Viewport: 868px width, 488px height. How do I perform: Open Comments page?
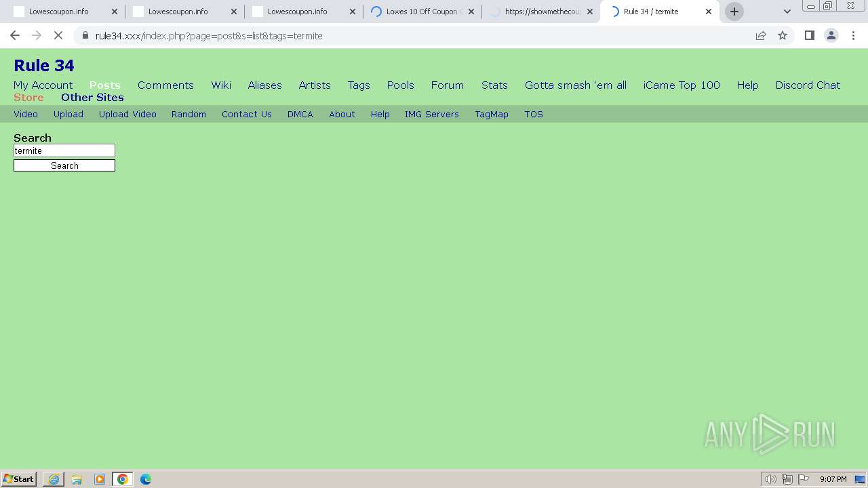tap(165, 85)
